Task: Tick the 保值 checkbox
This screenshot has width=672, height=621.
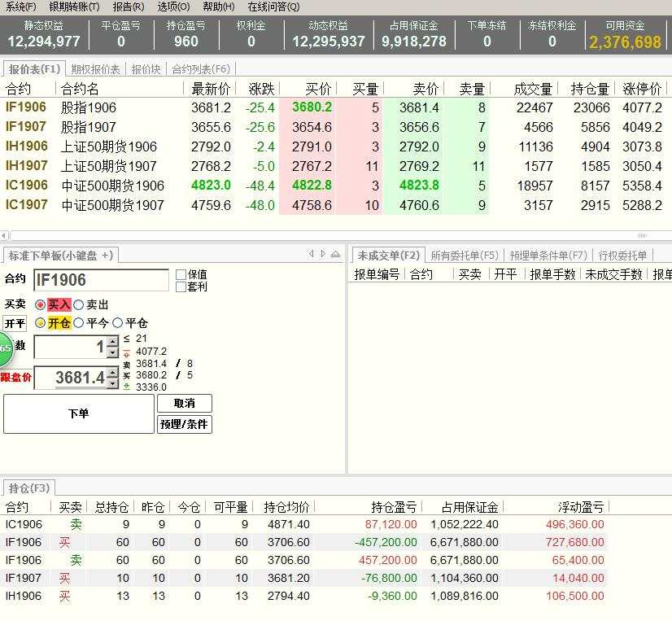Action: (x=181, y=274)
